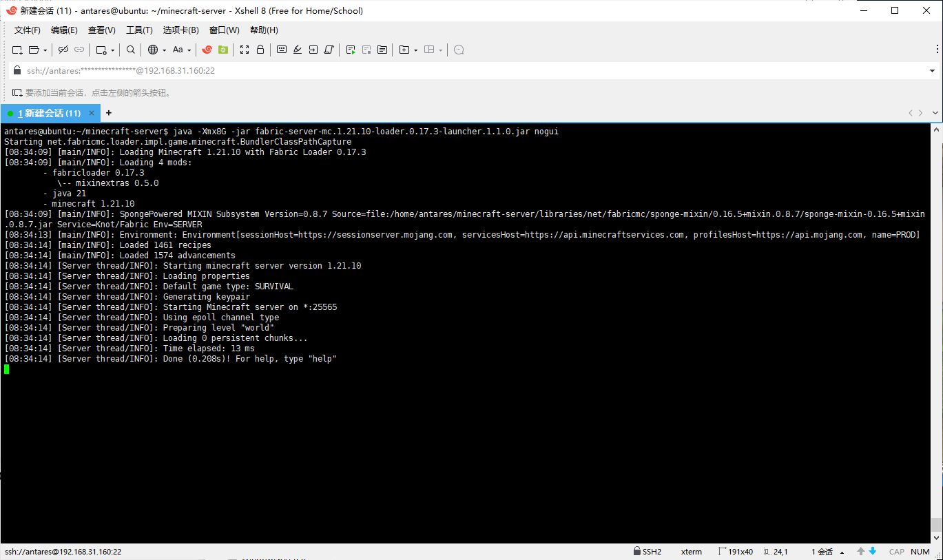Click the highlight pen toolbar icon

pos(298,50)
